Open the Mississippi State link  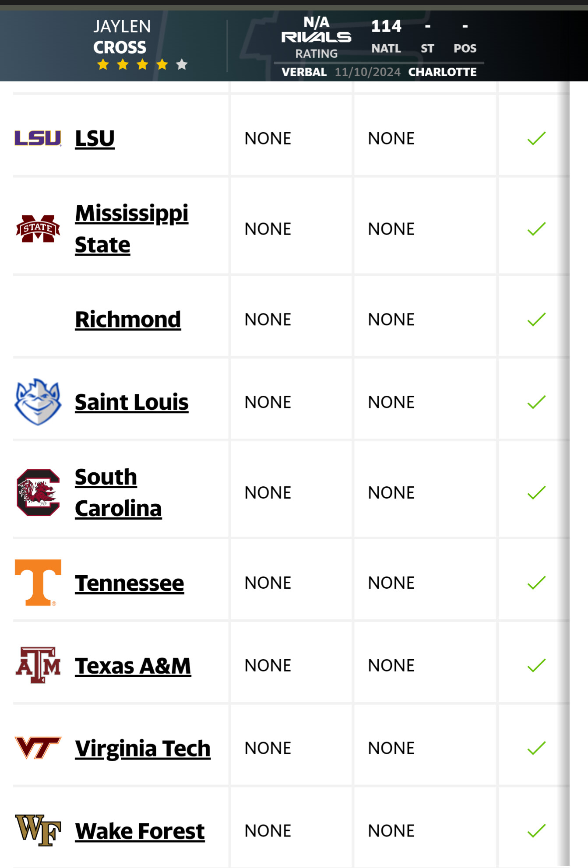[131, 229]
